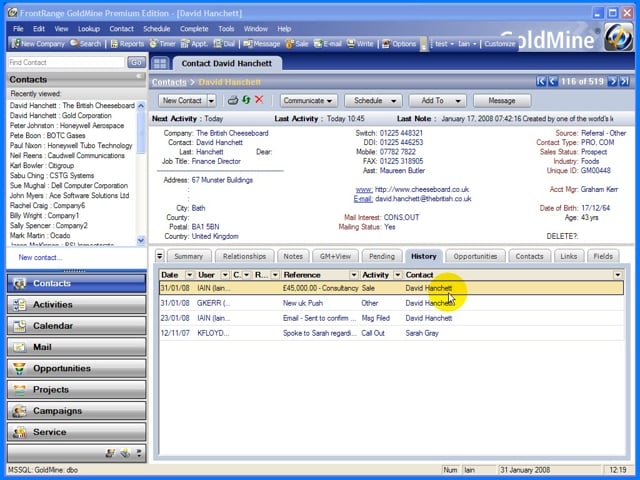Click the E-mail toolbar icon
The image size is (640, 480).
pos(327,44)
